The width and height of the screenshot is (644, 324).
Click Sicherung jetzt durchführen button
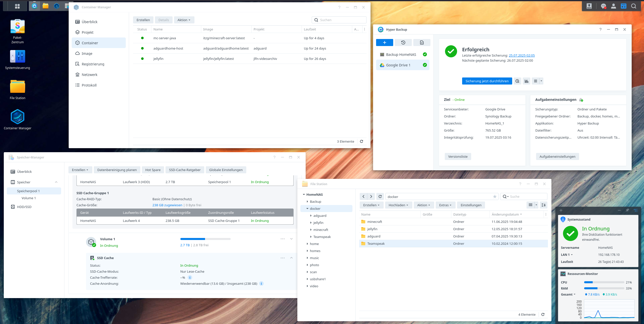(x=487, y=81)
